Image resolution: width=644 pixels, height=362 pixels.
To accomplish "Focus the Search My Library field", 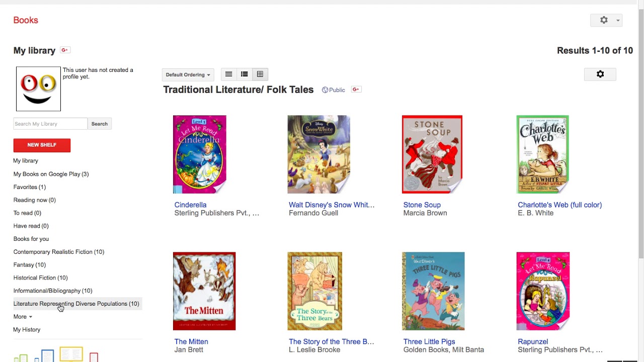I will coord(50,124).
